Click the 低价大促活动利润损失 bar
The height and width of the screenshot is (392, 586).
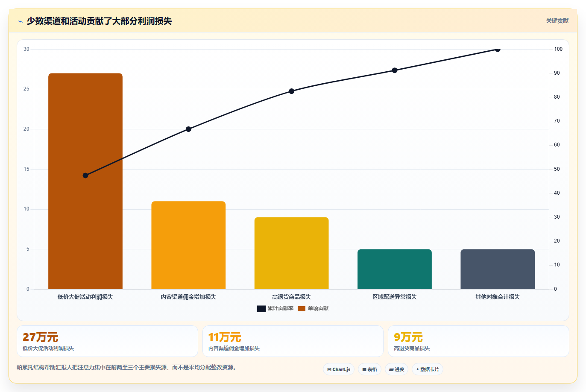[85, 181]
